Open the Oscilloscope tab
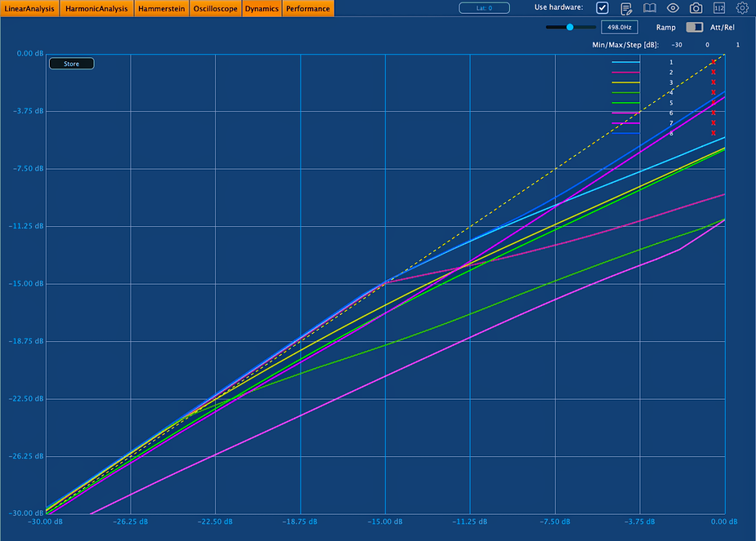The height and width of the screenshot is (541, 756). tap(216, 8)
